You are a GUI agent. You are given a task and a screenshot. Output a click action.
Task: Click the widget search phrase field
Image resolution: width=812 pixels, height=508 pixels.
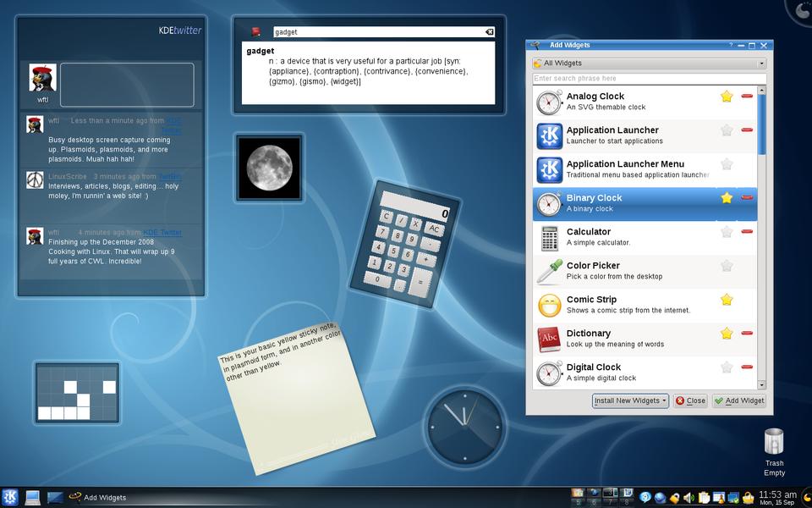pos(649,79)
